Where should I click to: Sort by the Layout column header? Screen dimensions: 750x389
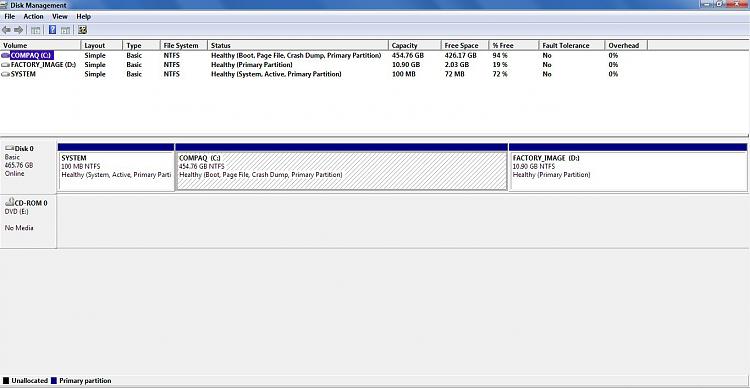101,45
